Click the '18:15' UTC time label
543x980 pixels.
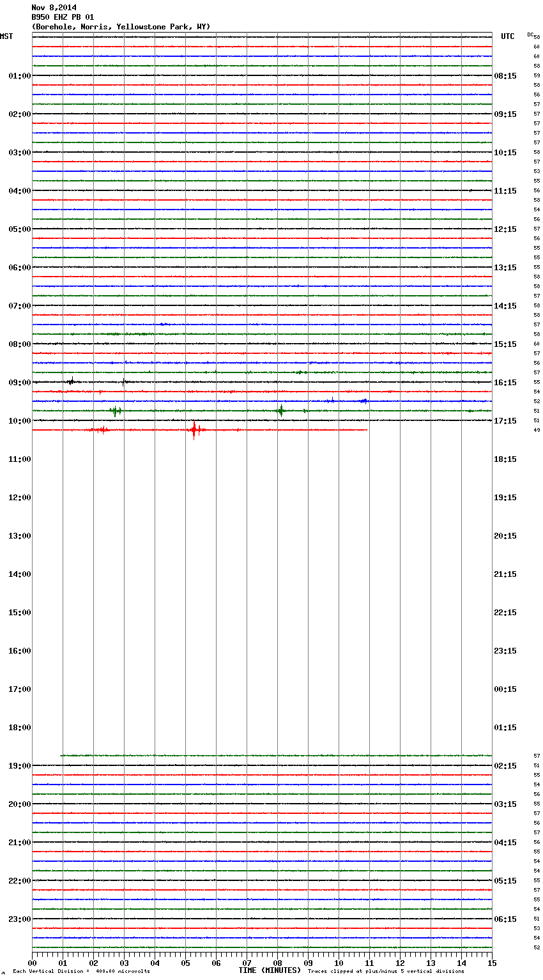click(505, 459)
